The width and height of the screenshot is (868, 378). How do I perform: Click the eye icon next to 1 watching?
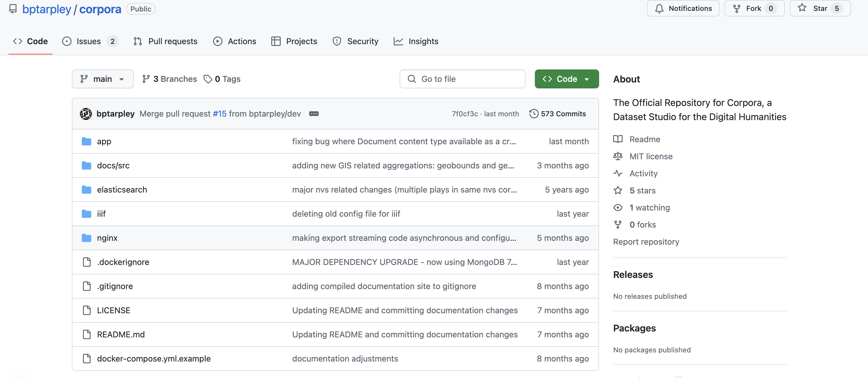(x=618, y=207)
